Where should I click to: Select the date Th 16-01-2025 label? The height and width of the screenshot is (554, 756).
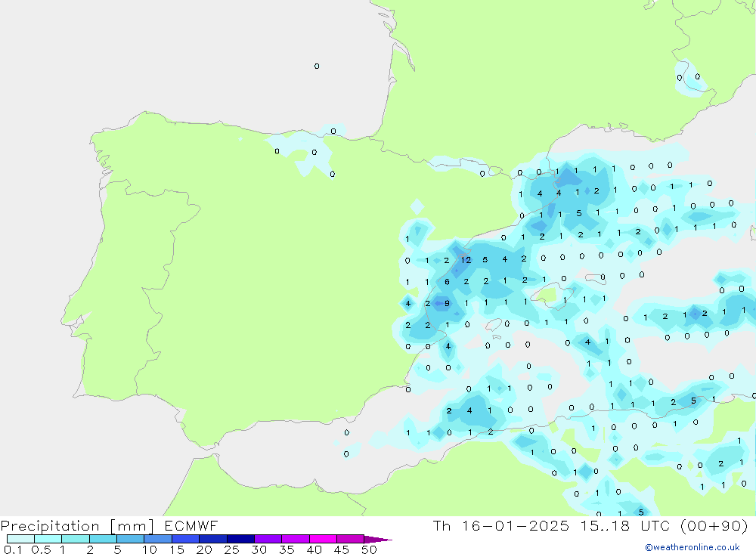click(x=498, y=526)
